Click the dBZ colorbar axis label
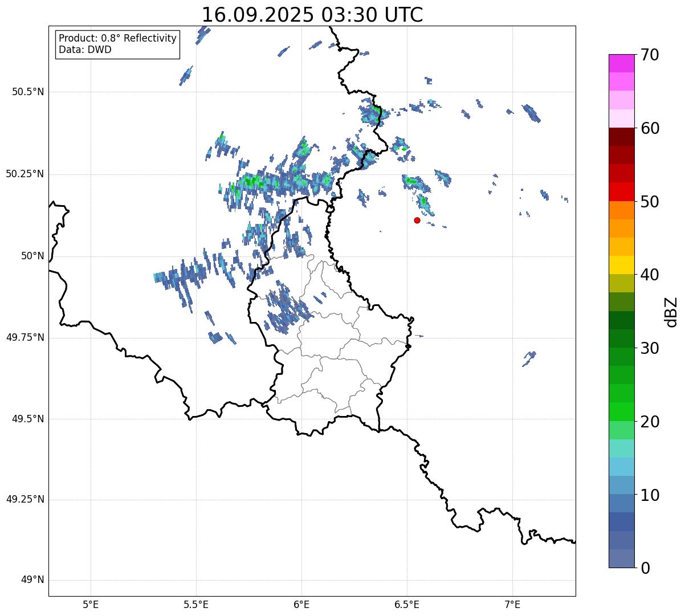 pos(672,311)
